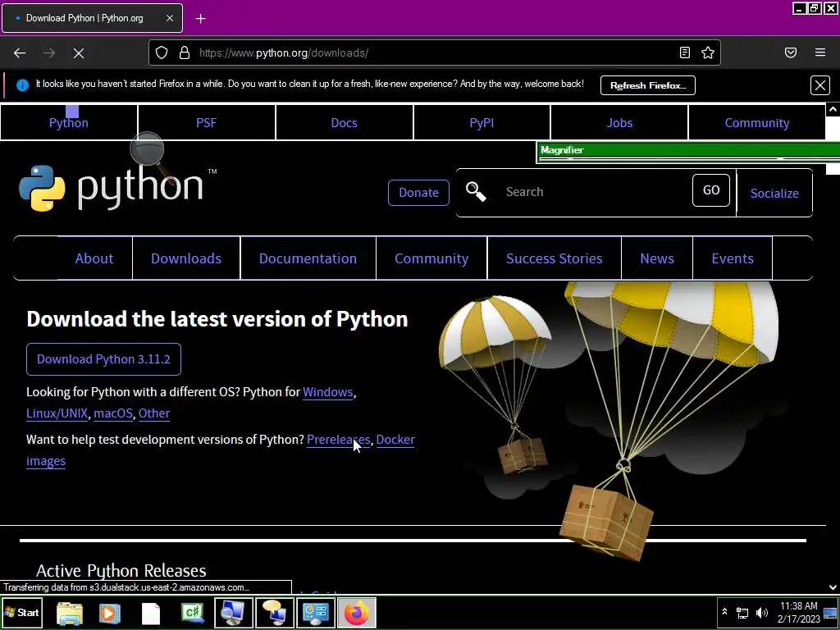This screenshot has height=630, width=840.
Task: Open the Firefox application menu
Action: (820, 52)
